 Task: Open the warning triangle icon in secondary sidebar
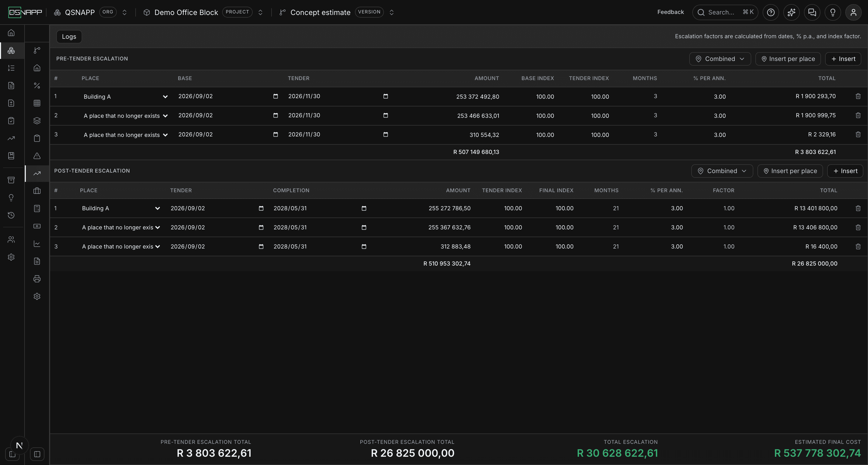pos(37,156)
